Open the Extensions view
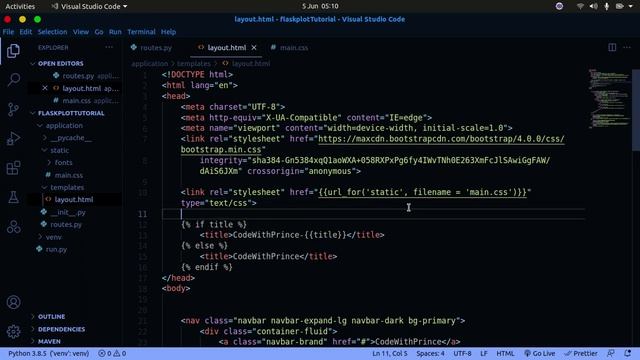This screenshot has height=360, width=640. (13, 168)
